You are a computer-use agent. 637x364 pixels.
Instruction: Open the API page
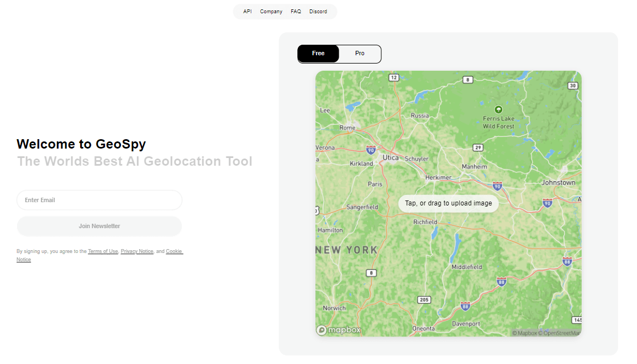pyautogui.click(x=247, y=11)
